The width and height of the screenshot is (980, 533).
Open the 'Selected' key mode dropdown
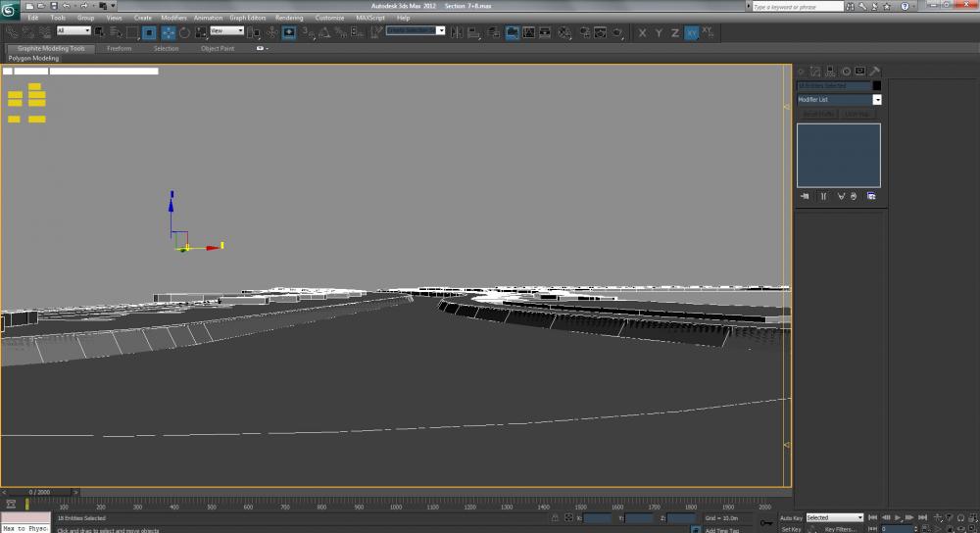834,517
